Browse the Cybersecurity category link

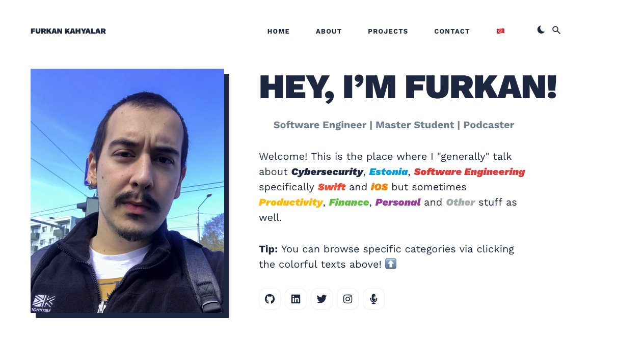[327, 172]
